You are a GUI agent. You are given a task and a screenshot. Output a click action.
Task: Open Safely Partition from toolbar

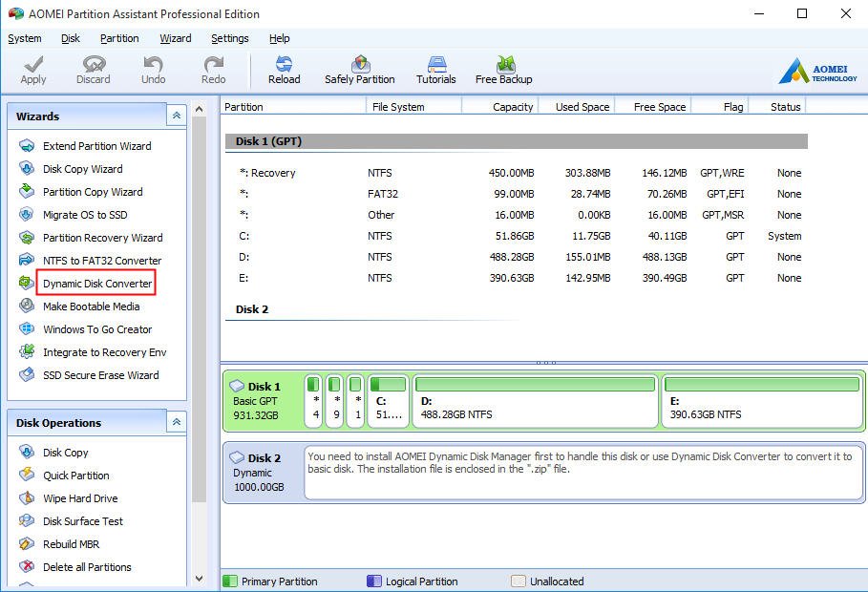(360, 70)
